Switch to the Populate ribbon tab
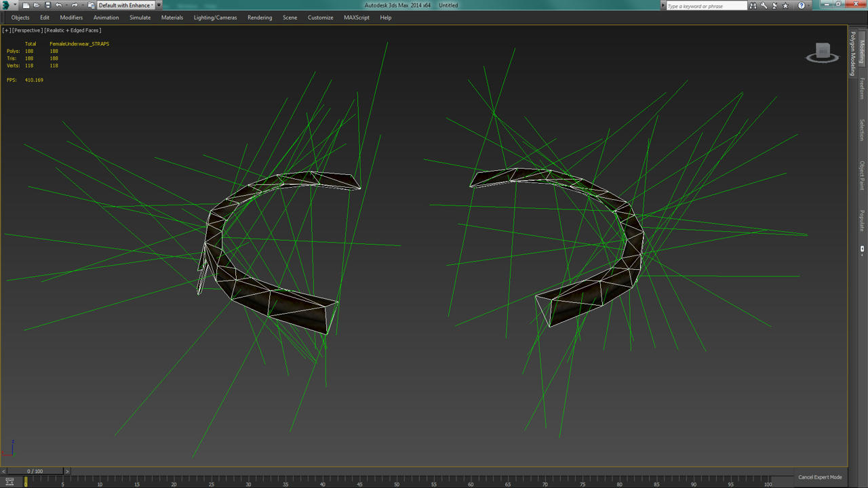Screen dimensions: 868x488 862,220
